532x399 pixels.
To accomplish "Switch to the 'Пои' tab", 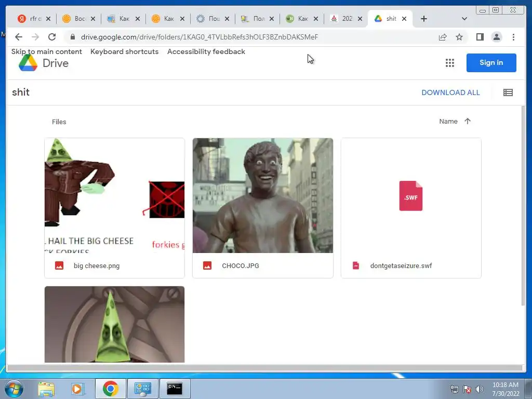I will pos(212,19).
